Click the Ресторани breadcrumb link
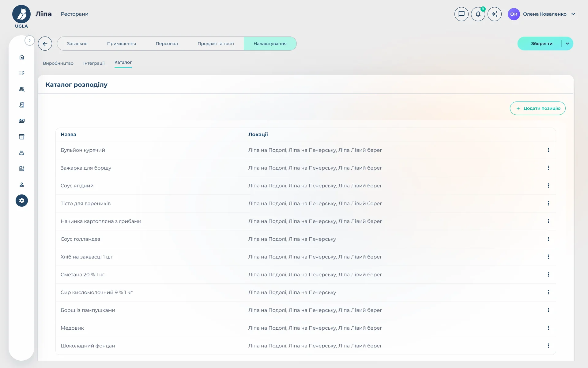The image size is (588, 368). click(x=74, y=14)
